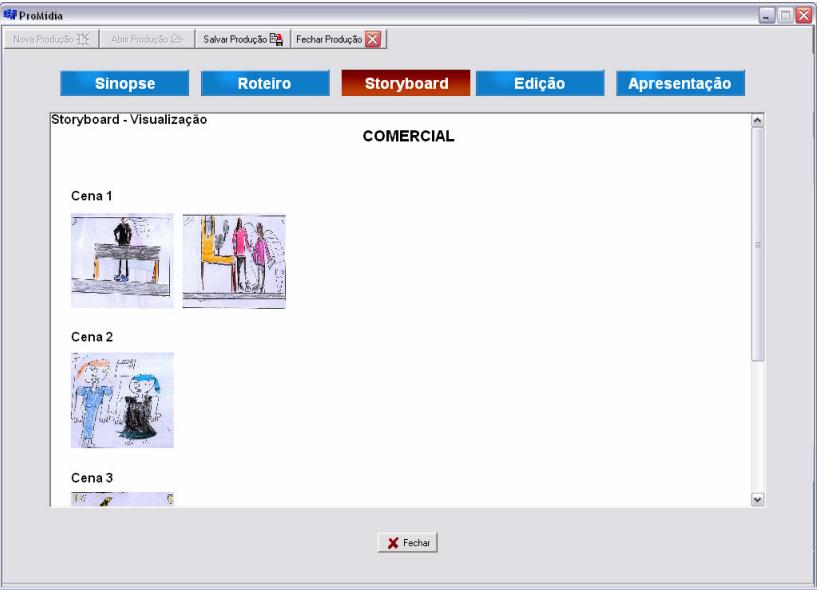Go to the Edição tab
The width and height of the screenshot is (819, 590).
(x=540, y=84)
